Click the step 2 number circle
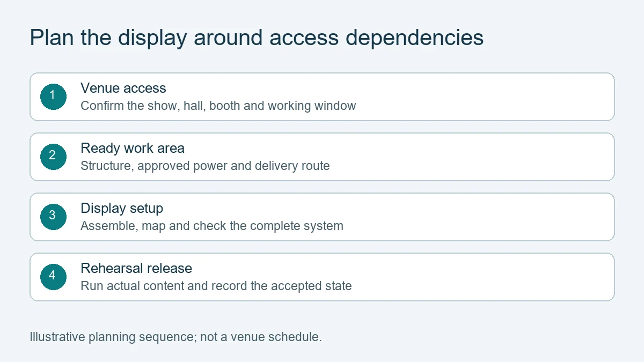 pos(53,157)
